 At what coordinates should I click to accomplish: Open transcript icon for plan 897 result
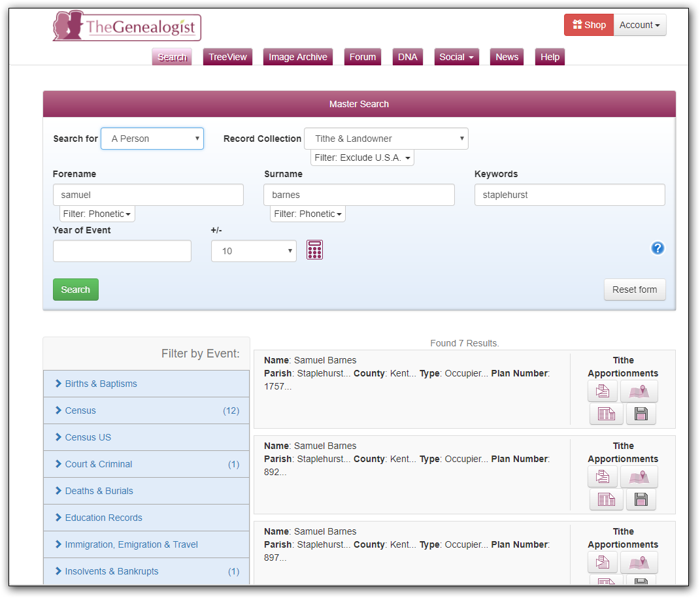tap(603, 562)
